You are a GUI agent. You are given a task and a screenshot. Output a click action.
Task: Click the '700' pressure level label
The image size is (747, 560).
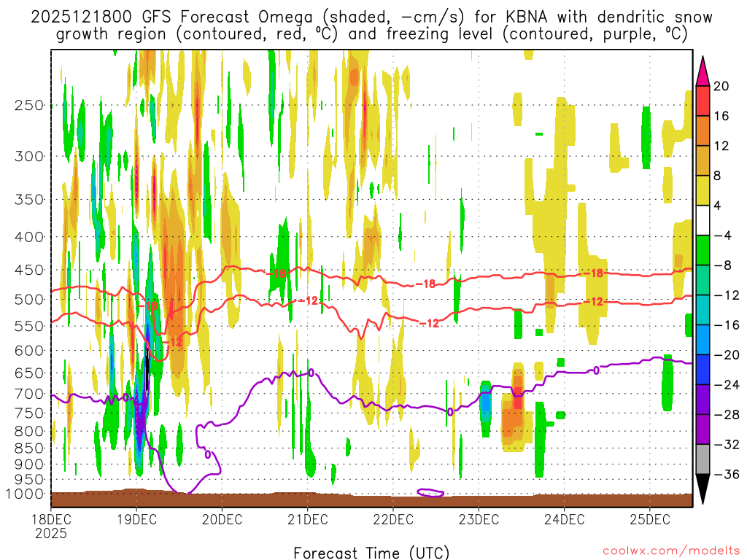click(29, 394)
